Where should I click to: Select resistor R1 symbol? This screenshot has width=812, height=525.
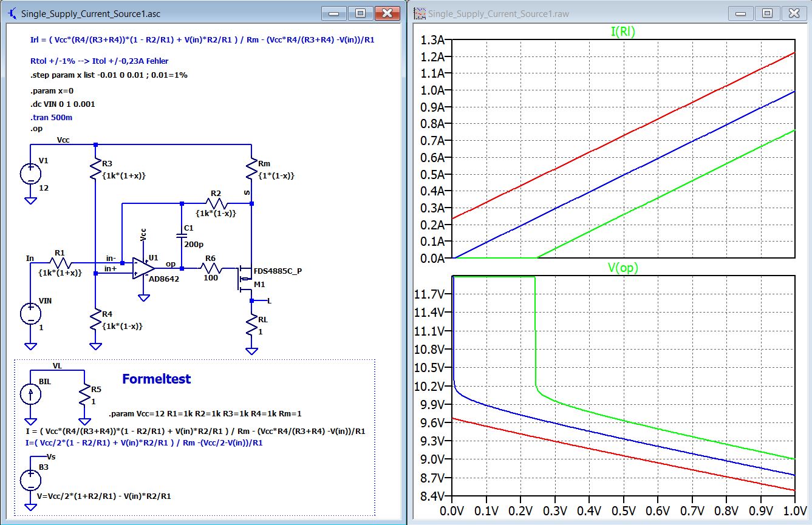point(60,263)
